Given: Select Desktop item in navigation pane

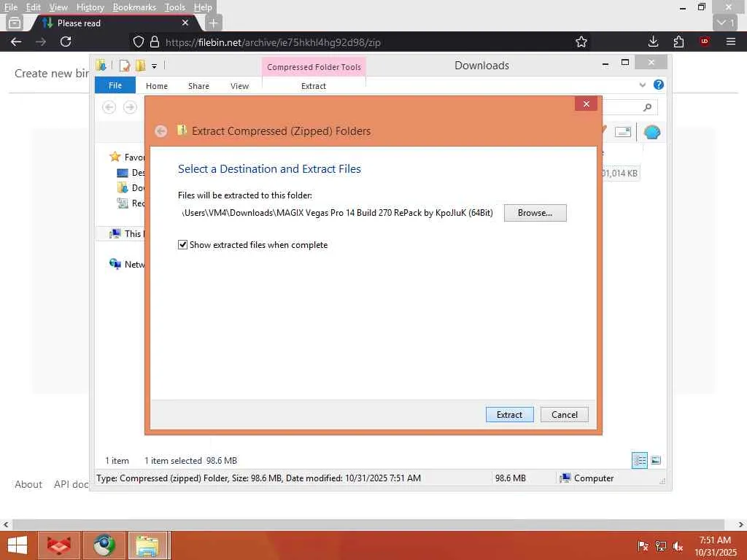Looking at the screenshot, I should point(131,172).
